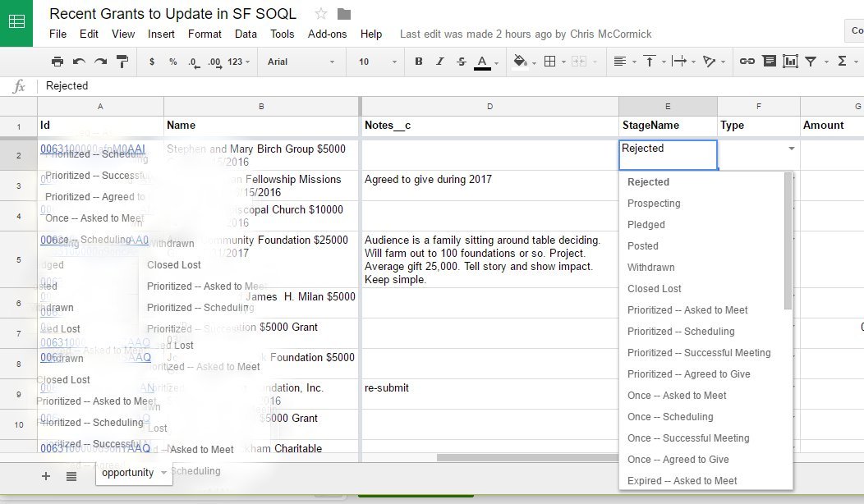Screen dimensions: 864x504
Task: Click the Print icon
Action: 57,62
